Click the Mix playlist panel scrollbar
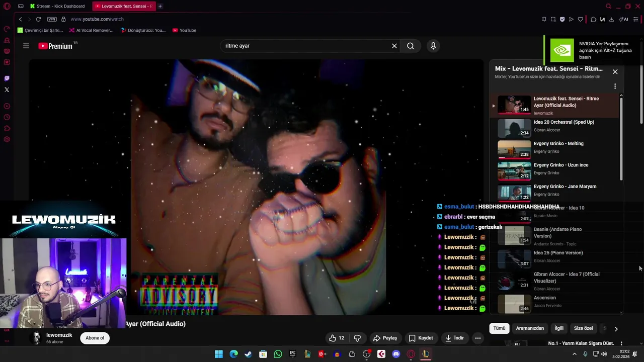Screen dimensions: 644x362 tap(621, 138)
